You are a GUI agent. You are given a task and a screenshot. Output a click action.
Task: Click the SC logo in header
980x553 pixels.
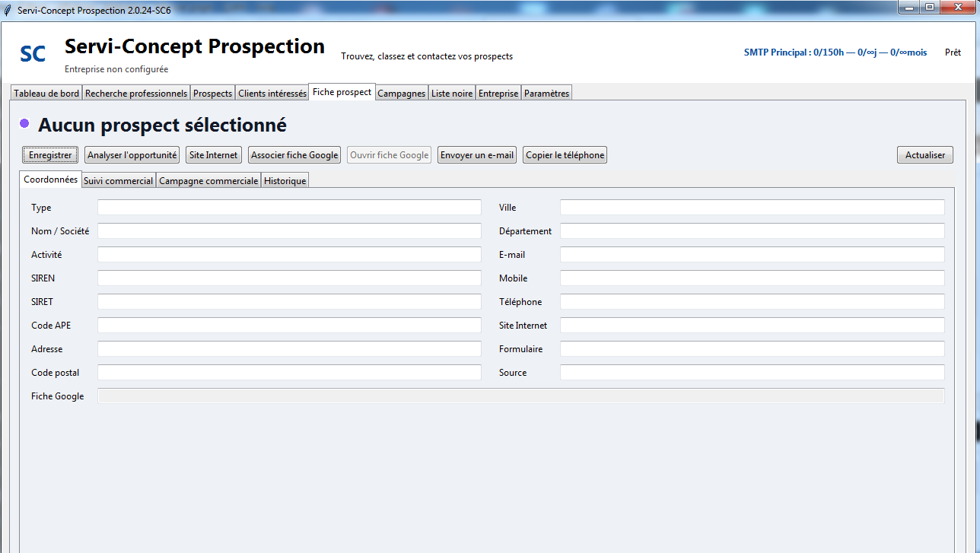(33, 54)
